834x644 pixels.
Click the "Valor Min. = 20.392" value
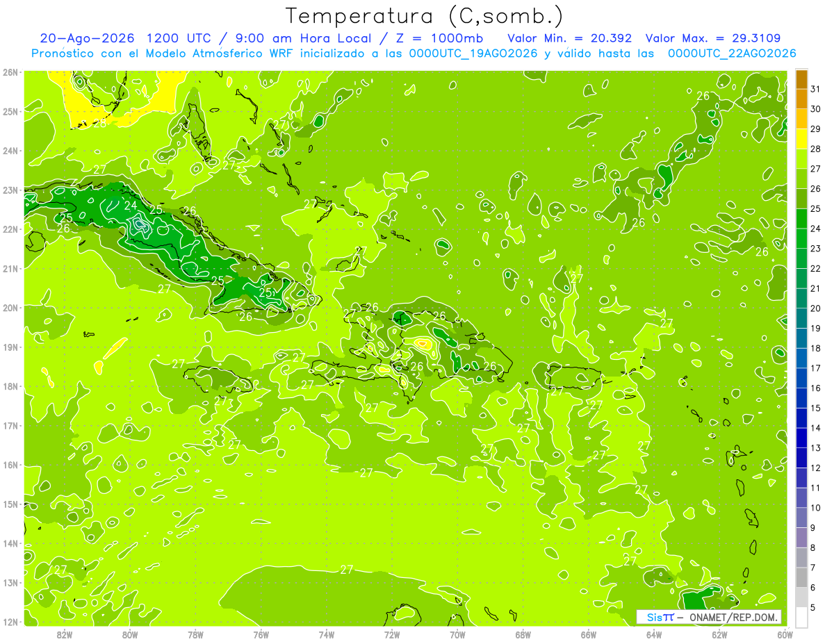point(569,38)
